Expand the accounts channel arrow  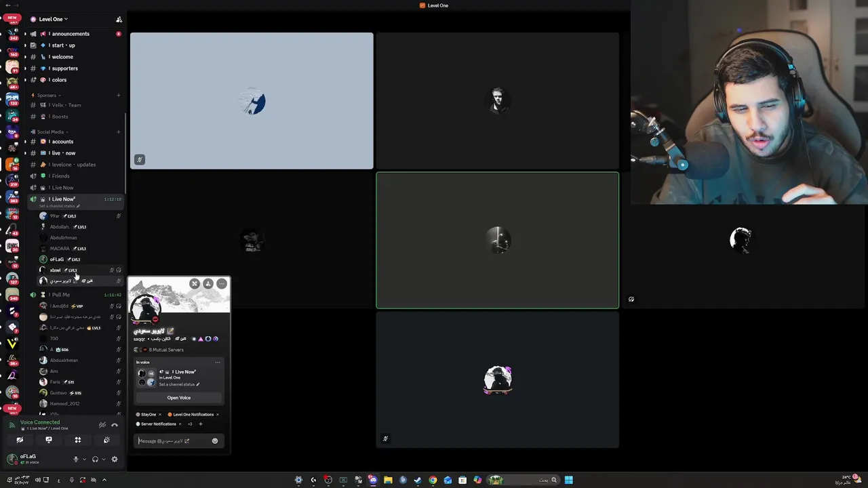tap(25, 142)
